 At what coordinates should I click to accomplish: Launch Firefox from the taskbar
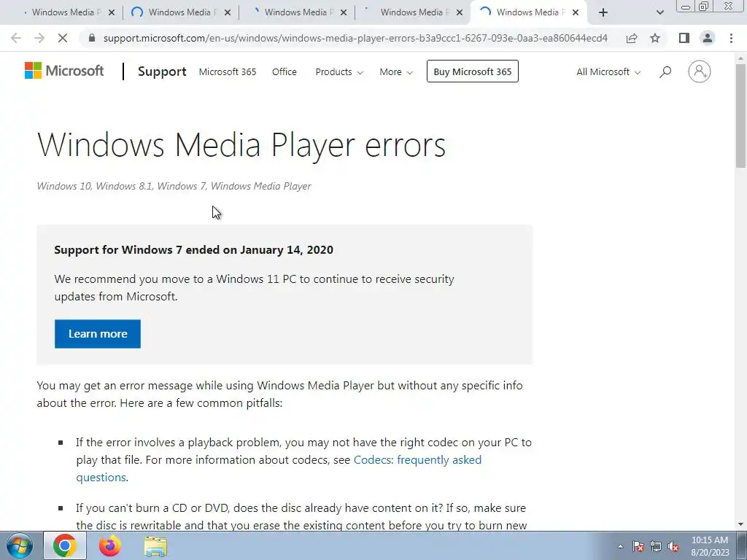click(110, 545)
